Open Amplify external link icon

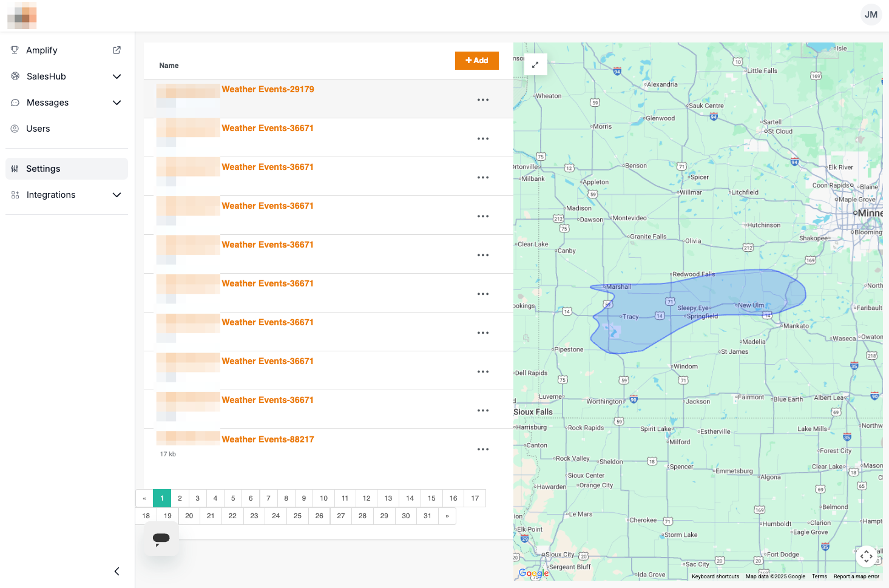[117, 50]
